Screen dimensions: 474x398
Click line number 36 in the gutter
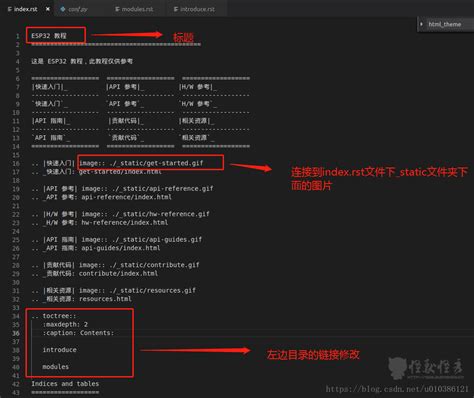click(16, 333)
